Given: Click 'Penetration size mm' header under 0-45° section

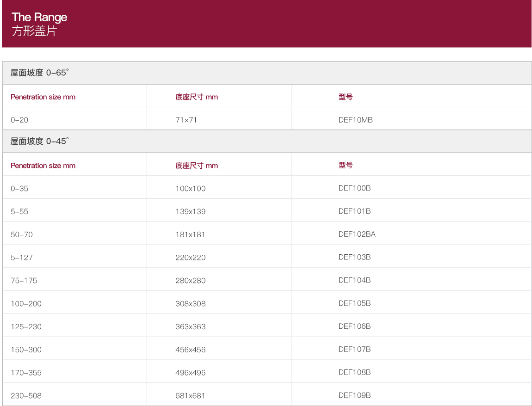Looking at the screenshot, I should (x=43, y=166).
